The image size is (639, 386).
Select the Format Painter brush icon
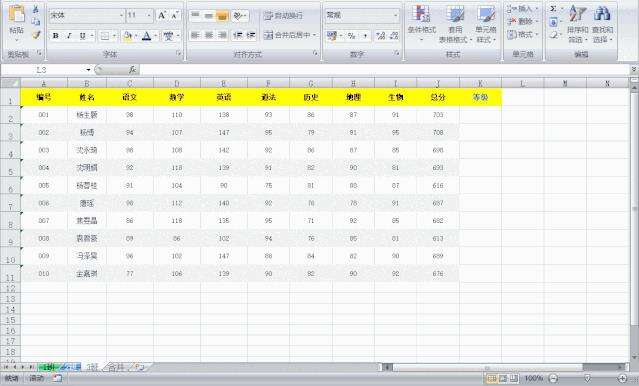click(x=36, y=34)
